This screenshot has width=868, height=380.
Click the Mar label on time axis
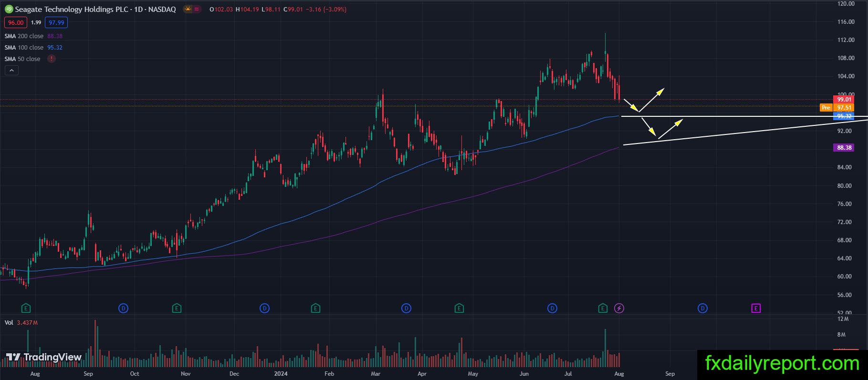[x=376, y=374]
